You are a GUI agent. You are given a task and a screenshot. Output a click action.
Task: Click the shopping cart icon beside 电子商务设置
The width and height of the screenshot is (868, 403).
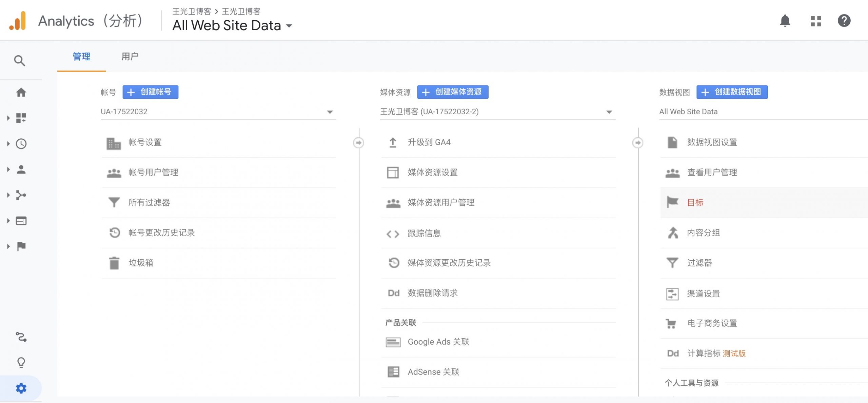671,324
